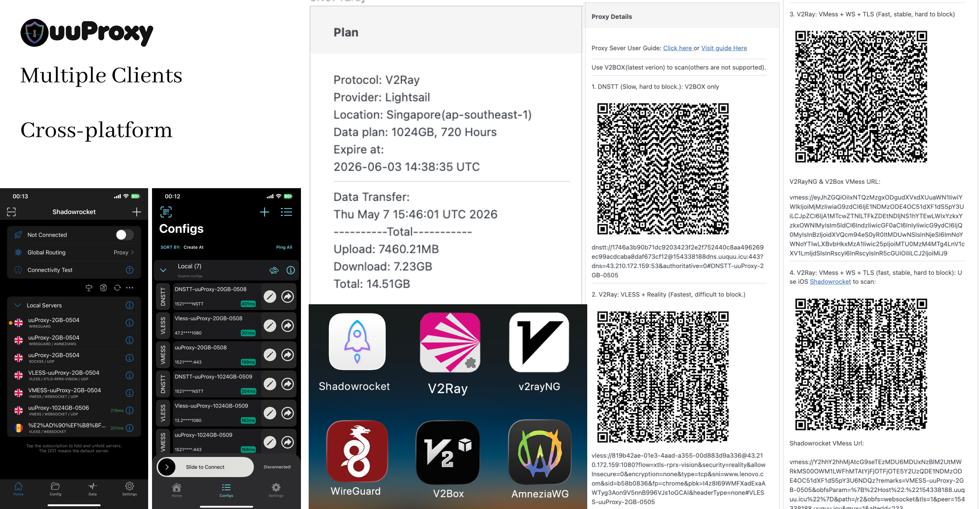Click the DNSTT QR code image
This screenshot has height=509, width=980.
coord(663,169)
